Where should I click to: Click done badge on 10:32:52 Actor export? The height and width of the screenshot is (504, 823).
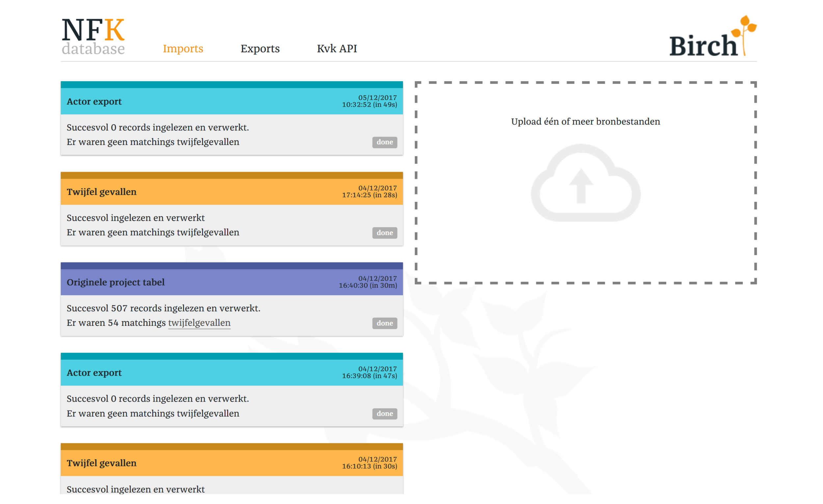point(385,142)
